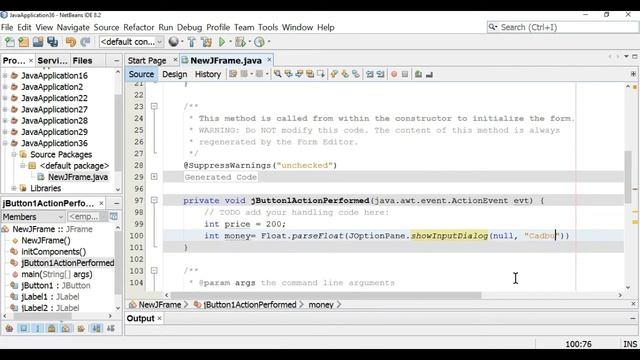Open the Tools menu
Screen dimensions: 640x360
tap(268, 27)
